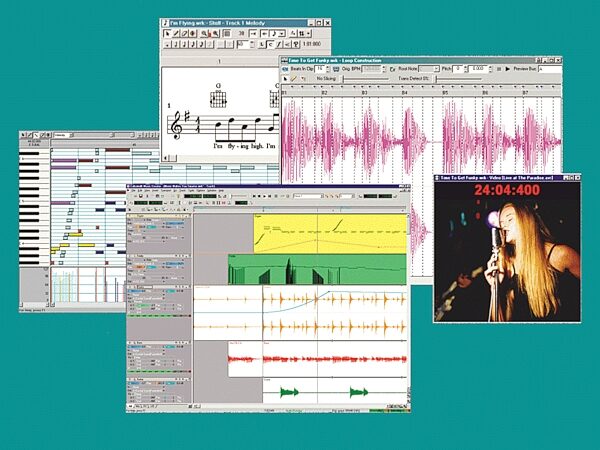Activate the Scrub tool in Staff window
The width and height of the screenshot is (600, 450).
coord(193,34)
